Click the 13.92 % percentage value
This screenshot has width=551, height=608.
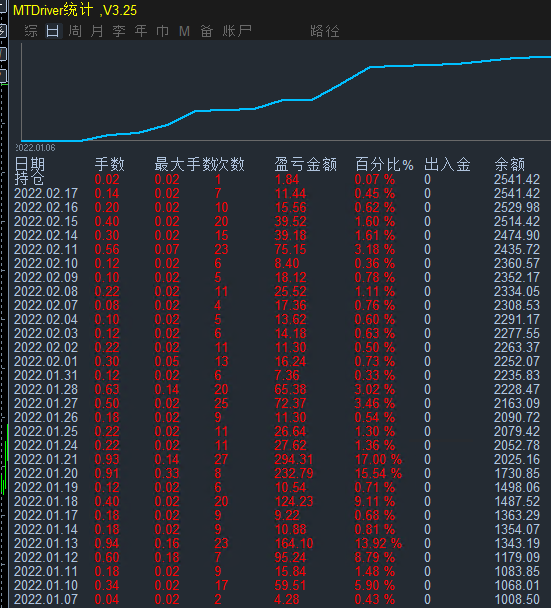pos(378,543)
